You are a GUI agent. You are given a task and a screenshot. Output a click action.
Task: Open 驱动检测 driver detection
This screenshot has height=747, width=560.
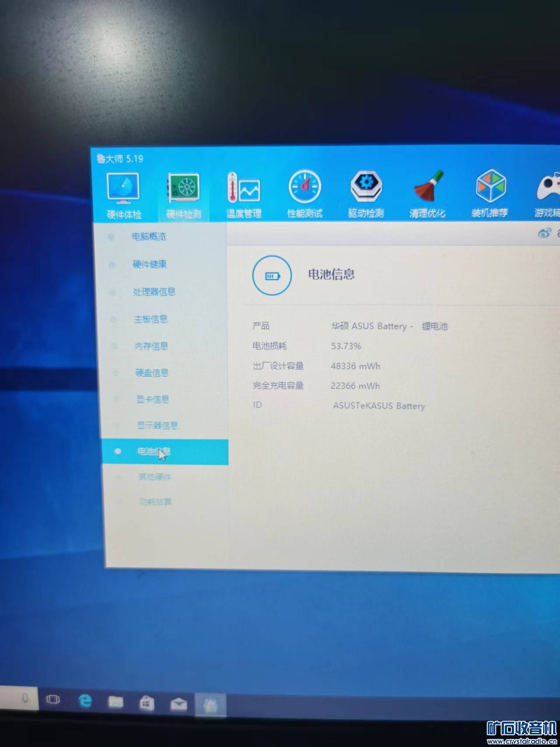coord(366,194)
